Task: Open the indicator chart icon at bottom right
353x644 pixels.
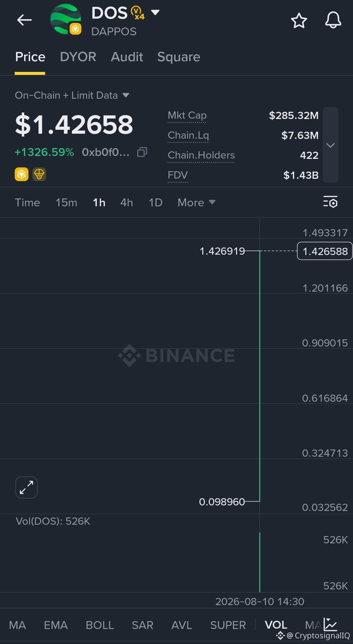Action: point(330,624)
